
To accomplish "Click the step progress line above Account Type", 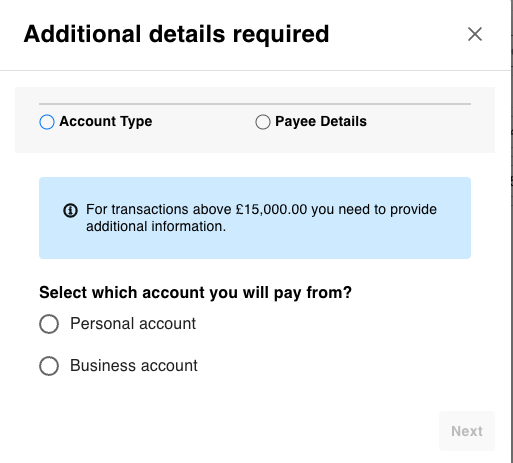I will [x=147, y=104].
